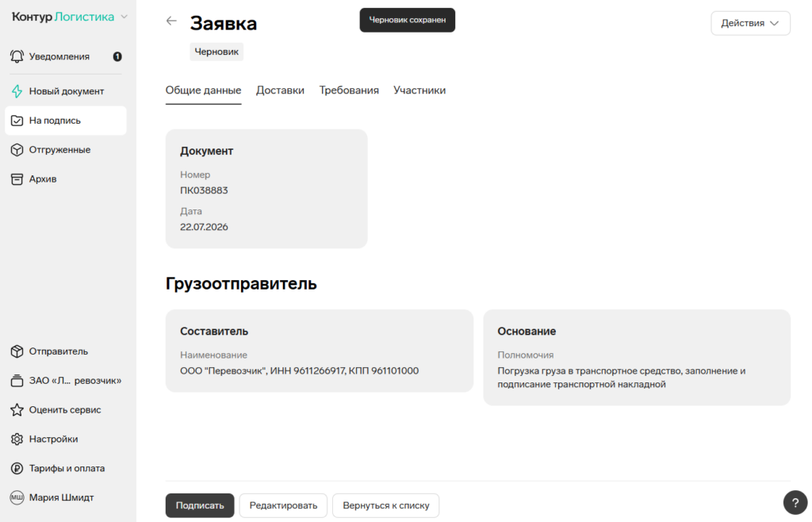This screenshot has height=522, width=812.
Task: Click the Составитель card title
Action: point(214,332)
